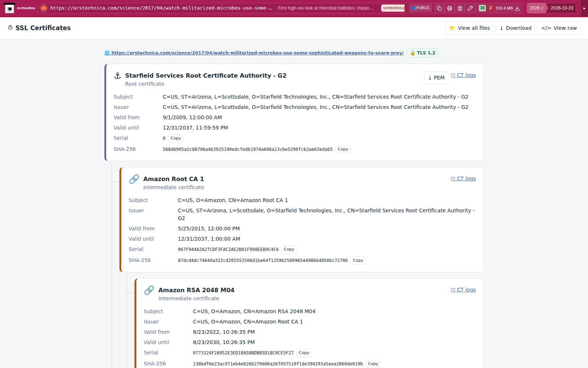Screen dimensions: 588x368
Task: Open original site via globe icon
Action: pyautogui.click(x=449, y=8)
